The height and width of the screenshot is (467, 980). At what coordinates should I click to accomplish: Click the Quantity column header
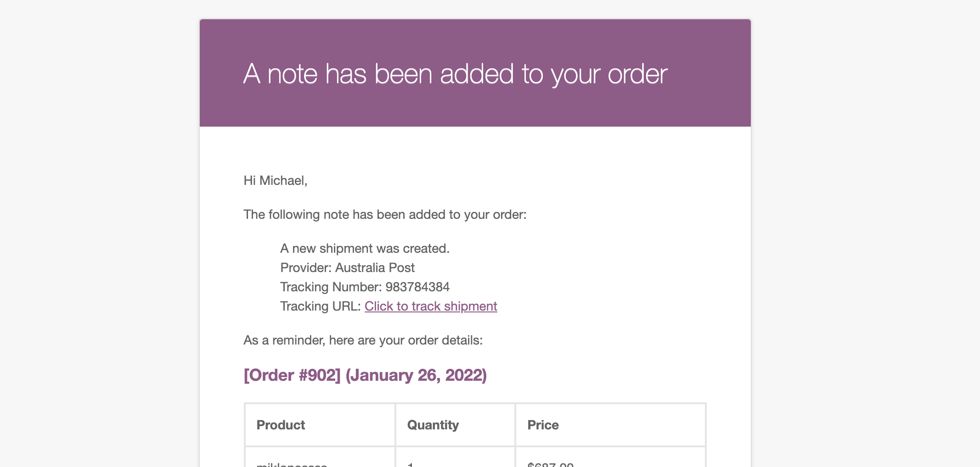(433, 425)
